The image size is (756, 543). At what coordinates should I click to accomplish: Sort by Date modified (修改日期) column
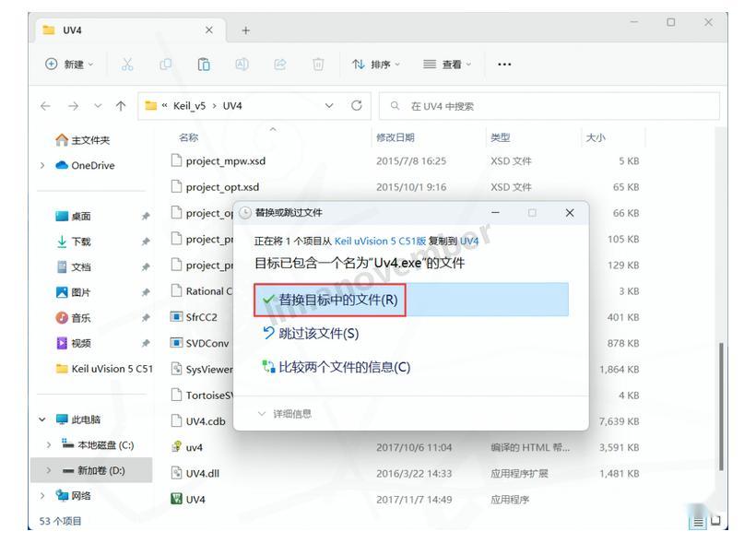point(396,137)
